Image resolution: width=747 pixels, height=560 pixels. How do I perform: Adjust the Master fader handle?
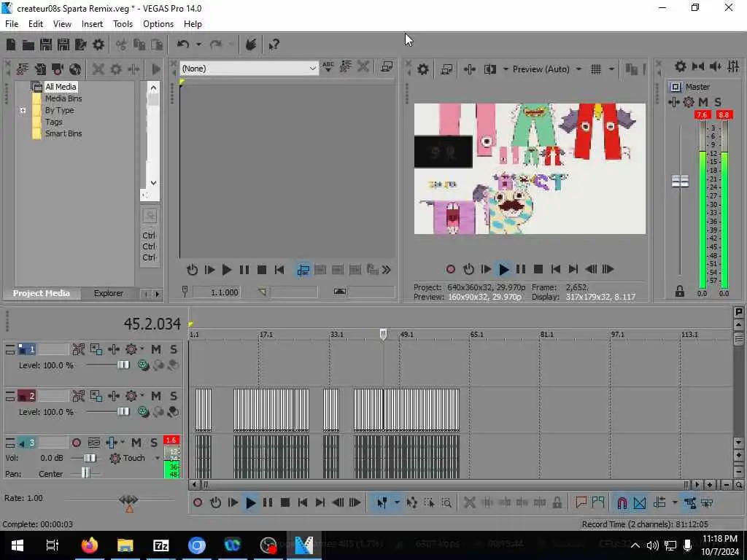(680, 181)
